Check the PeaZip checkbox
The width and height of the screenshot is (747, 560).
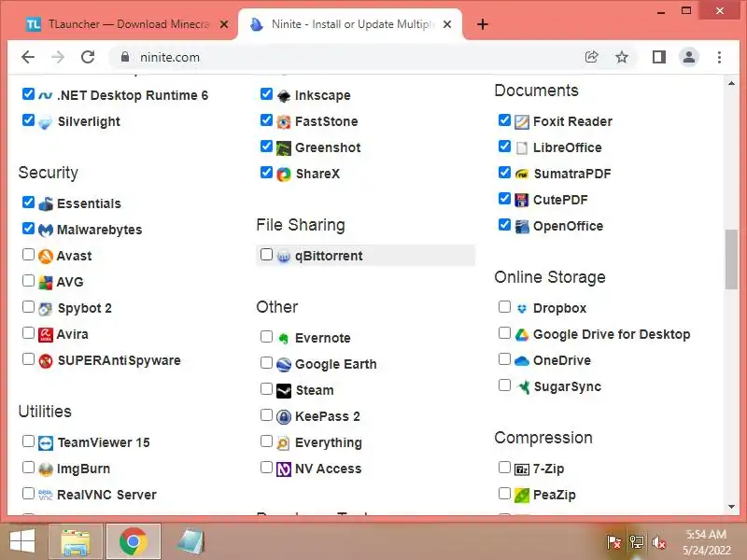[504, 494]
